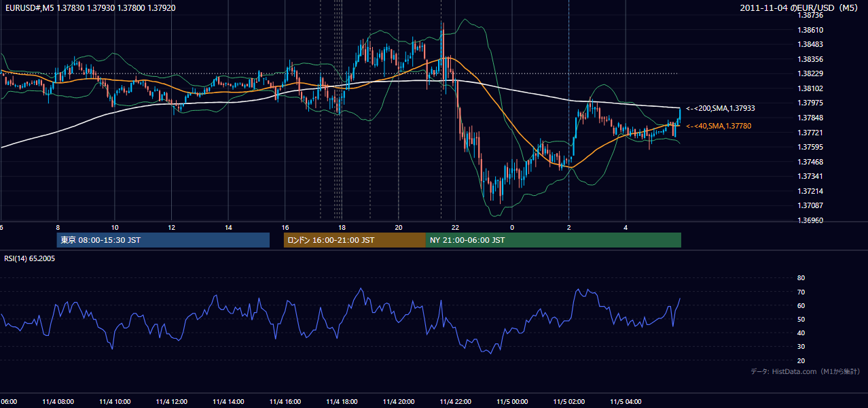The width and height of the screenshot is (868, 408).
Task: Click RSI scale level 80
Action: point(801,278)
